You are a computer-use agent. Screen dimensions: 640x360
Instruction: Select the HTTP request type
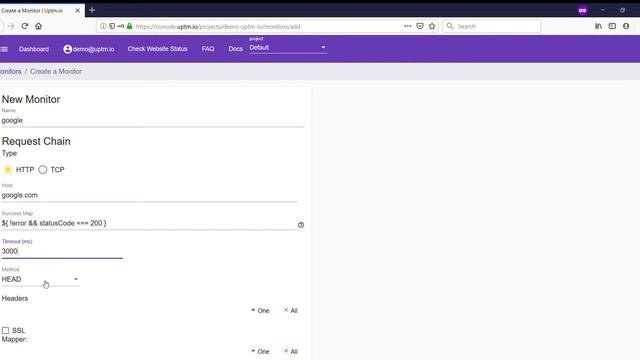pyautogui.click(x=8, y=169)
